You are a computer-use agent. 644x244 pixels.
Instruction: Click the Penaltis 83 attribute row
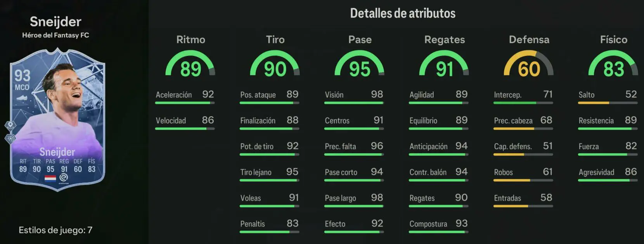269,226
